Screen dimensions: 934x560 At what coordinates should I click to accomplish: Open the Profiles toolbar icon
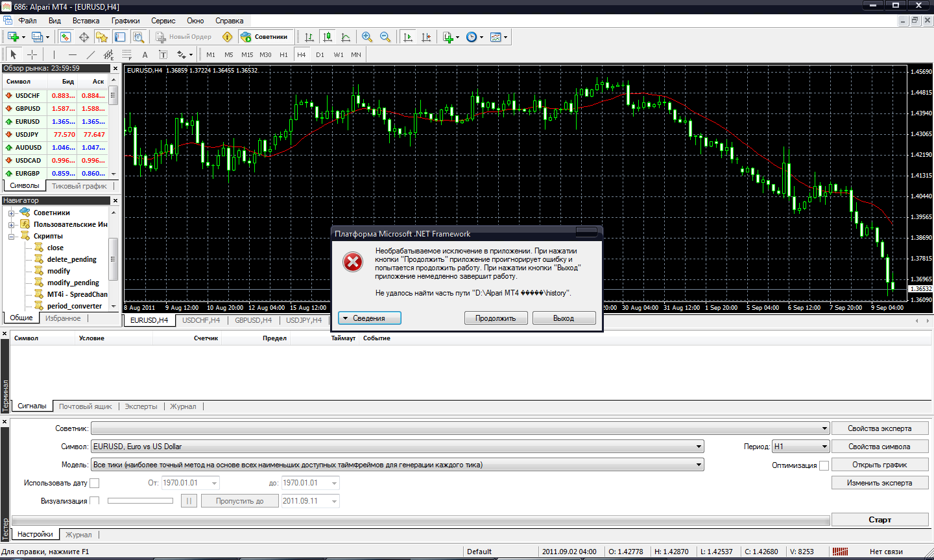(x=37, y=37)
